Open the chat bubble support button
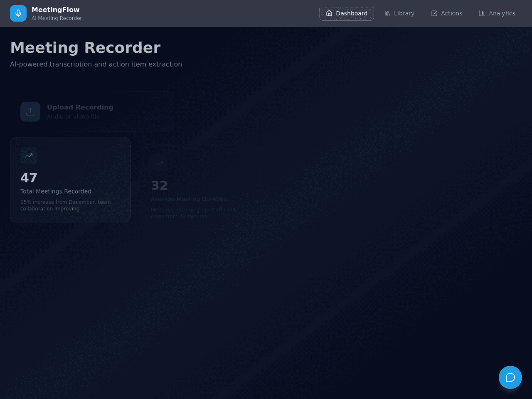This screenshot has width=532, height=399. (510, 377)
